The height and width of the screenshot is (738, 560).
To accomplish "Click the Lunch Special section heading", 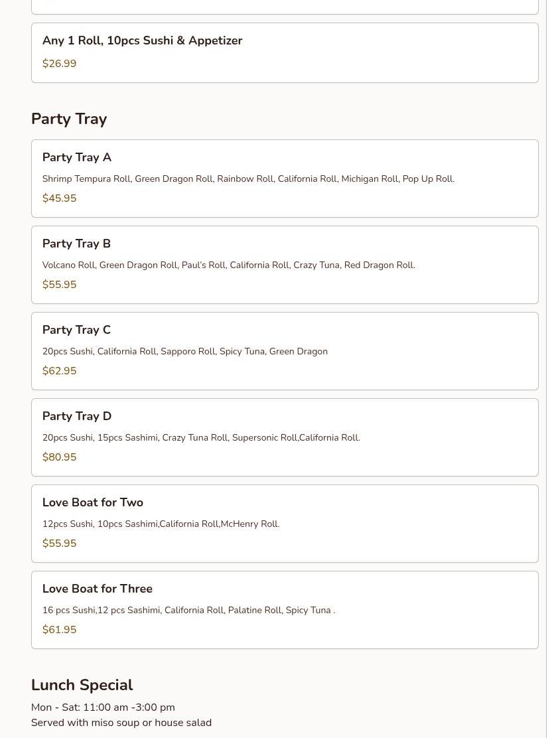I will (x=82, y=685).
